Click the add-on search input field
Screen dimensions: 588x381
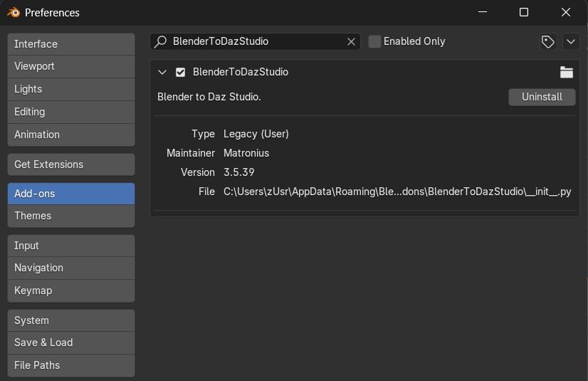click(256, 41)
